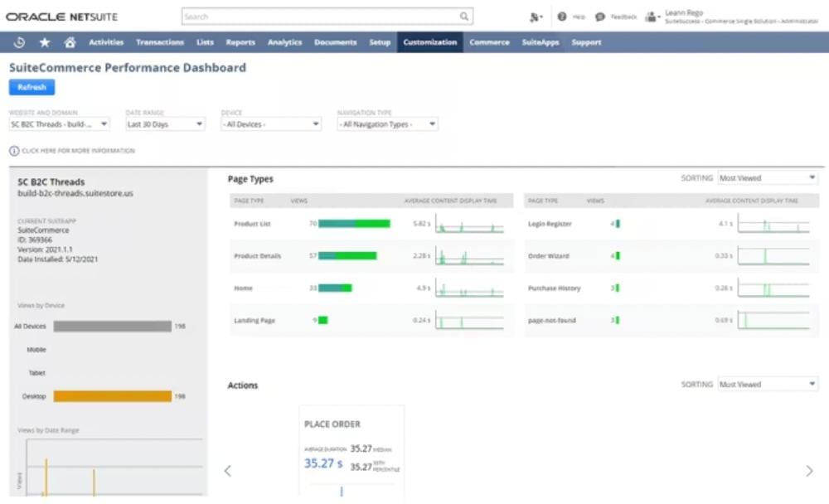This screenshot has height=504, width=829.
Task: Click the Product List views bar
Action: point(354,224)
